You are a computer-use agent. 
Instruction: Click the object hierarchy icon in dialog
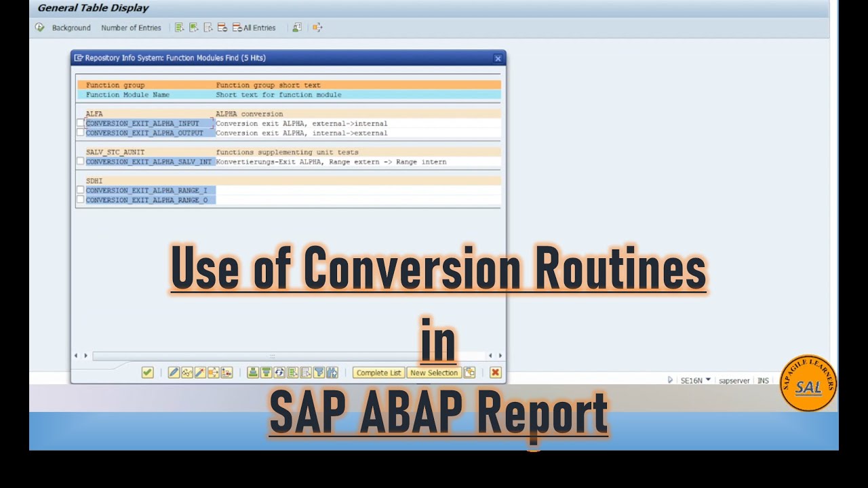[226, 372]
